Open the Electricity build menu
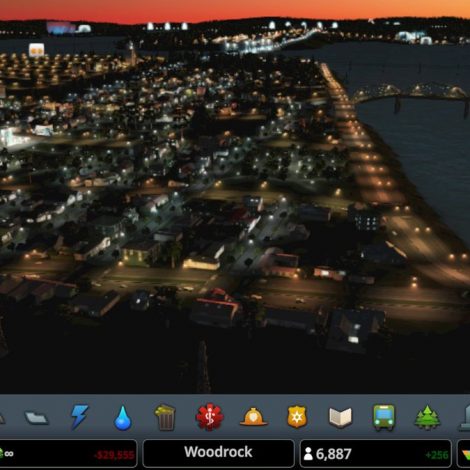This screenshot has height=470, width=470. [79, 416]
